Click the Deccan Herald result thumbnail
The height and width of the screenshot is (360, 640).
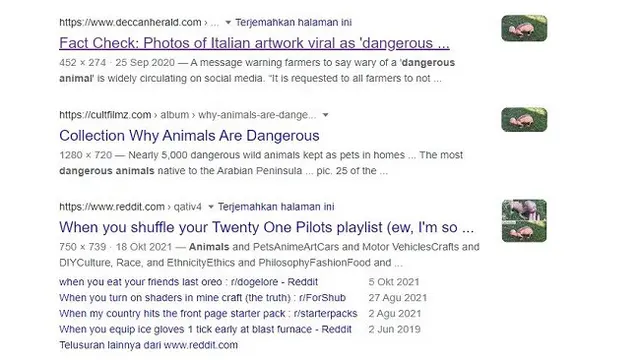click(524, 28)
